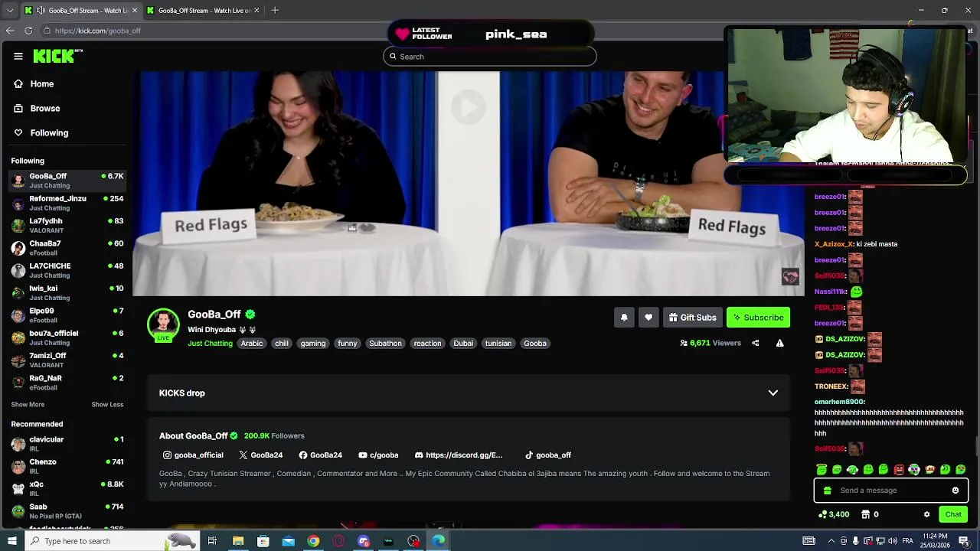Click the mute audio icon on first tab

41,11
